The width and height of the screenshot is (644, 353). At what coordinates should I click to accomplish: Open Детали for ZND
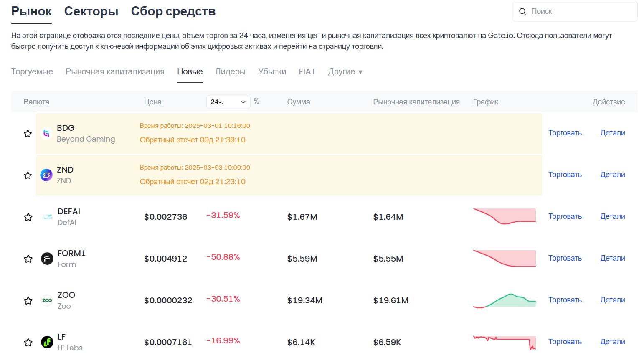pyautogui.click(x=613, y=175)
